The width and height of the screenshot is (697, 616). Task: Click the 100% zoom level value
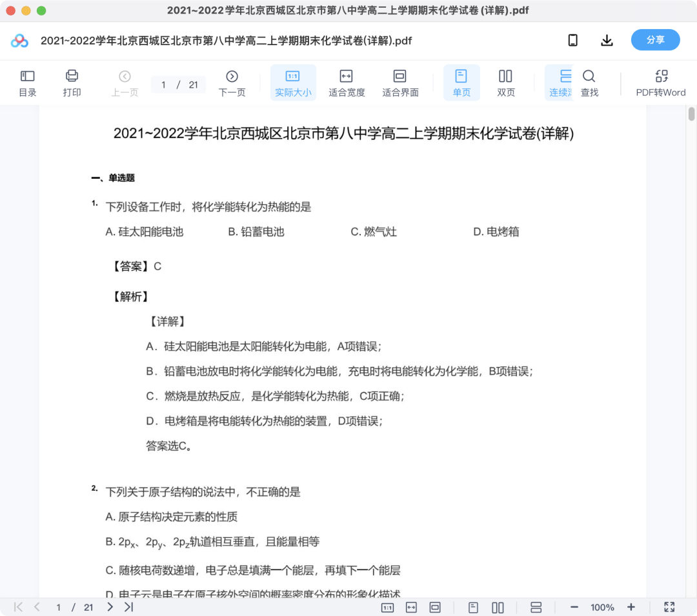click(602, 608)
